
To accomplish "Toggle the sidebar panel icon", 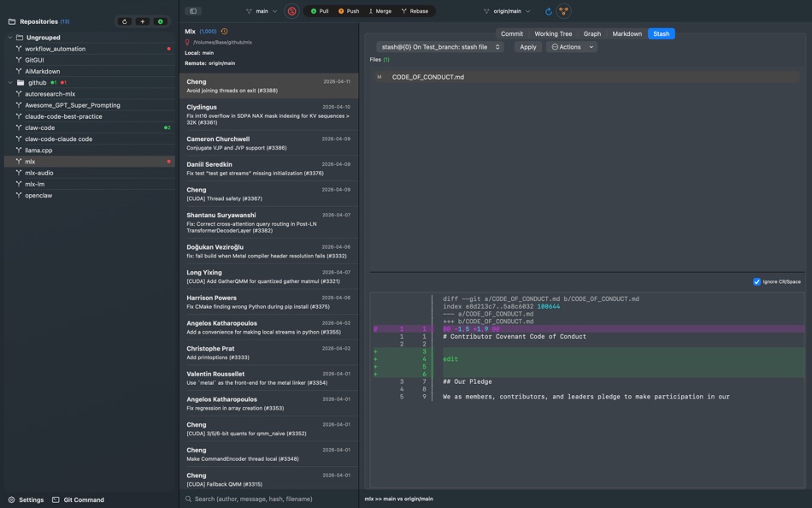I will tap(193, 11).
